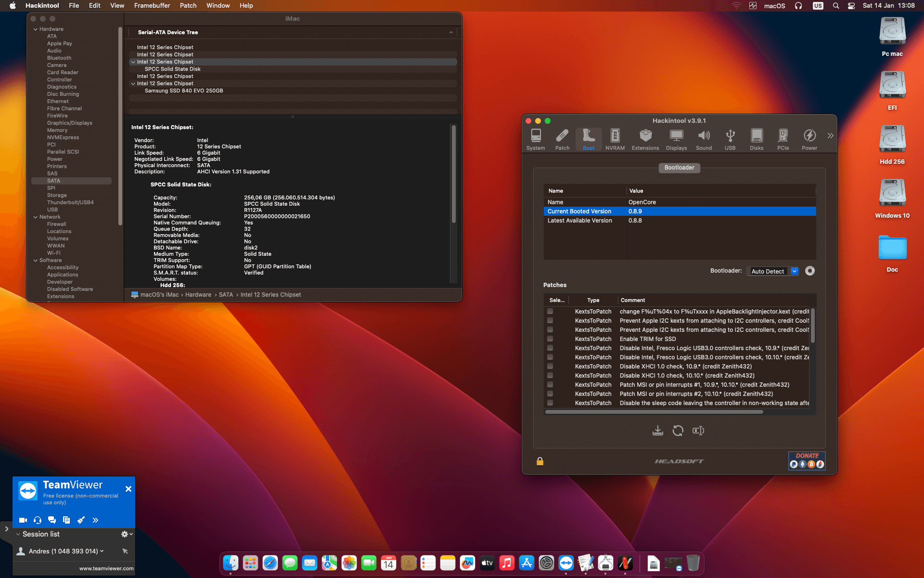Select the NVRAM toolbar icon
This screenshot has height=578, width=924.
615,140
